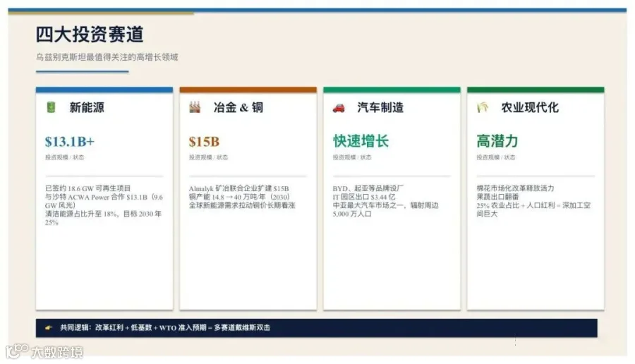Click the line 果蔬出口翻番
The height and width of the screenshot is (364, 635).
497,197
